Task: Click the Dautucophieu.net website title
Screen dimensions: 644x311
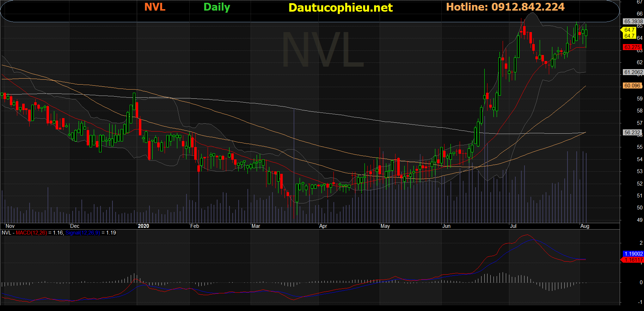Action: (x=340, y=8)
